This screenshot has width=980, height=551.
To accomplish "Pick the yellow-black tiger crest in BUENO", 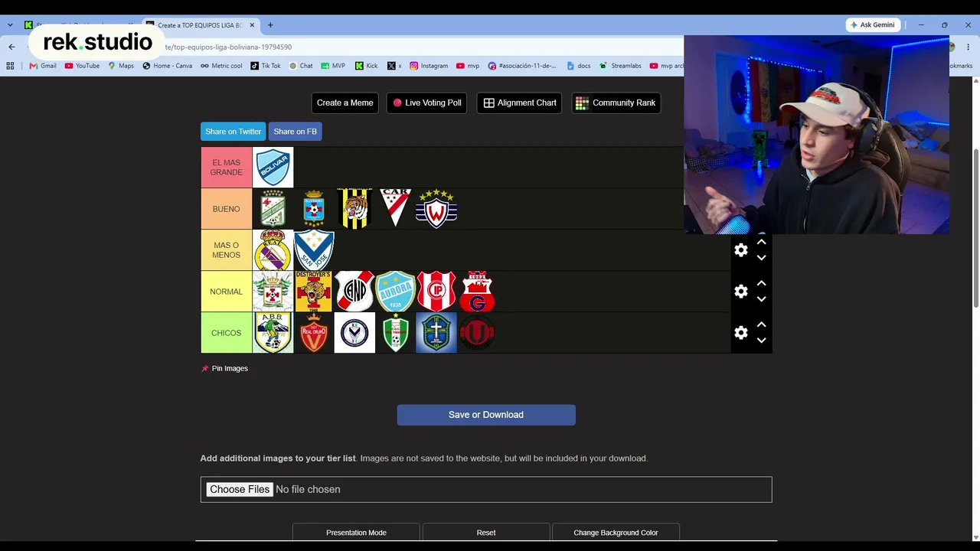I will coord(354,209).
